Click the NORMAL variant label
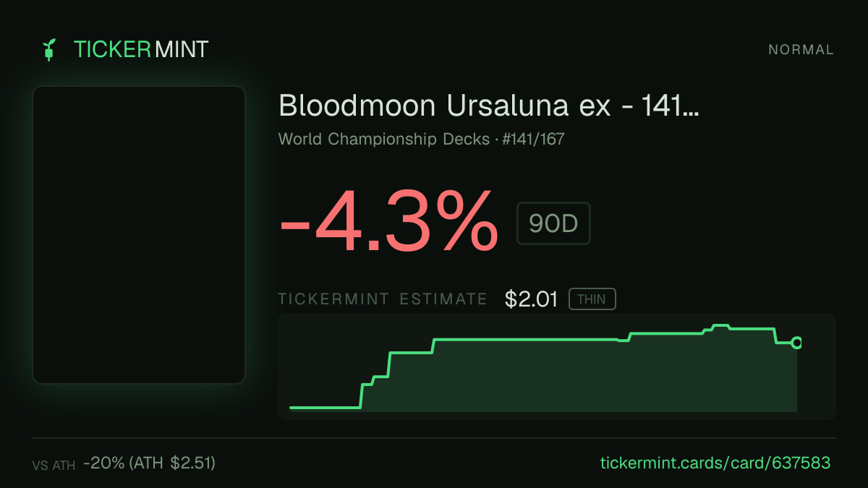The image size is (868, 488). click(x=801, y=50)
